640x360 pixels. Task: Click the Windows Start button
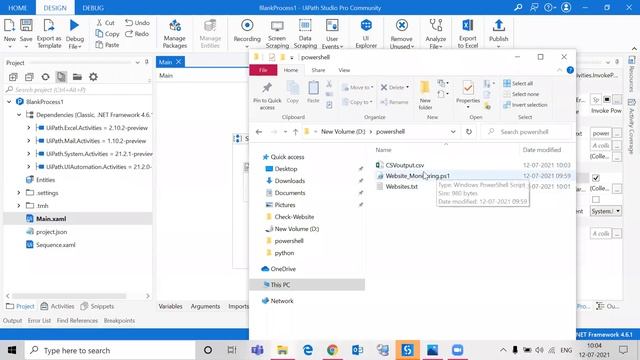(12, 350)
